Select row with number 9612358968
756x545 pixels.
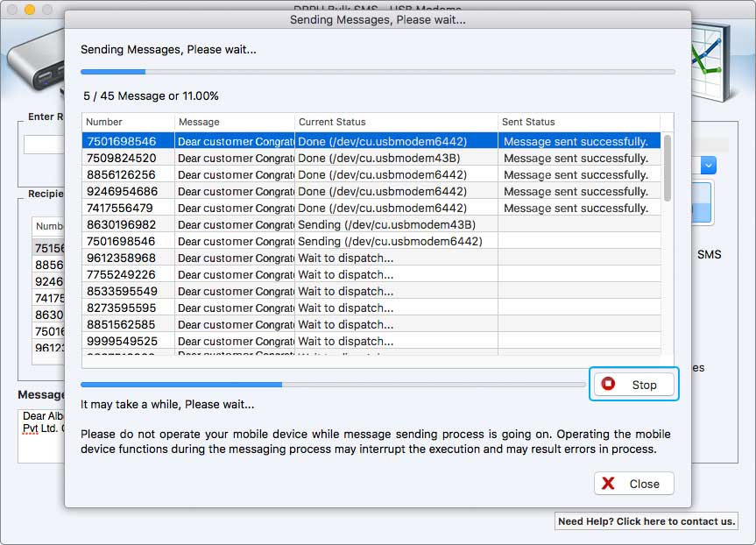coord(371,258)
